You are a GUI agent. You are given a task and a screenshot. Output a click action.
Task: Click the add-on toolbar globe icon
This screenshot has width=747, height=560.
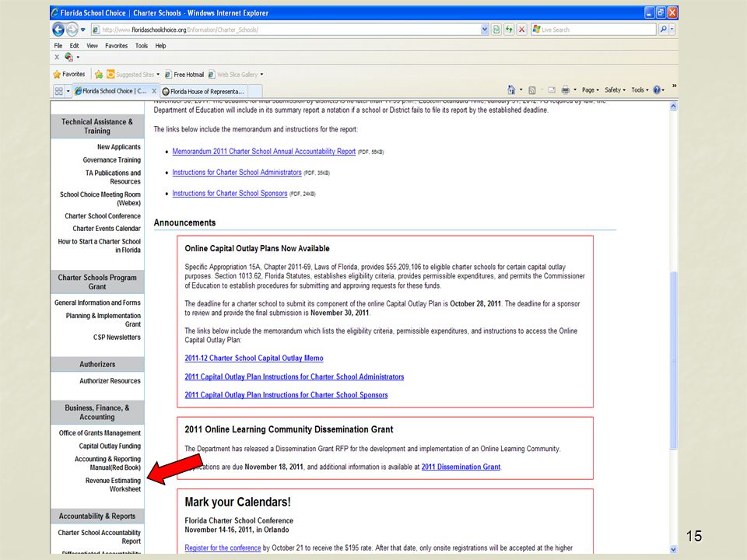point(68,57)
